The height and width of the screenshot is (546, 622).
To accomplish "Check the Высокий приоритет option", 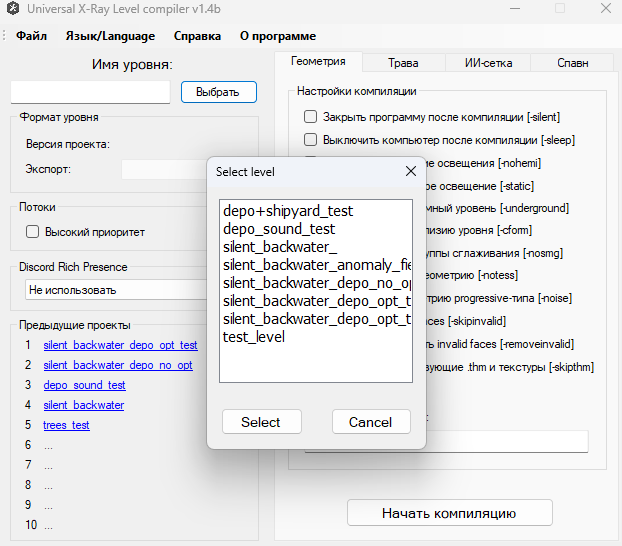I will pyautogui.click(x=32, y=232).
